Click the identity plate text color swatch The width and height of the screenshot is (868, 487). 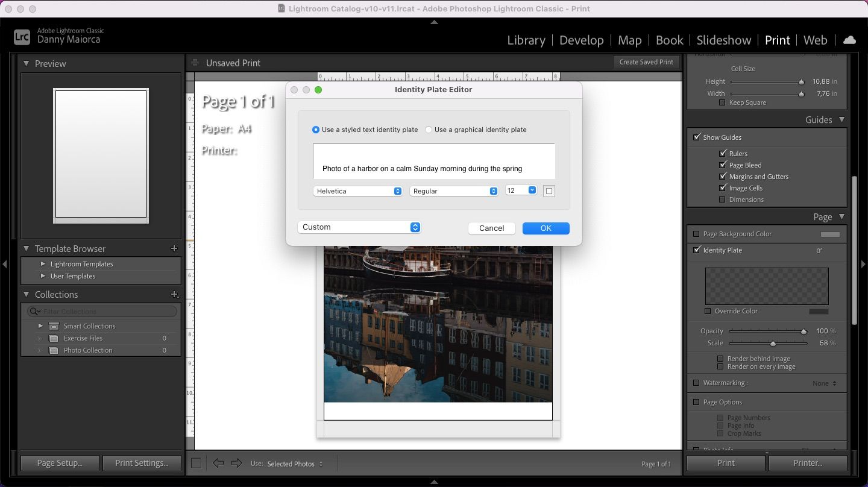549,191
